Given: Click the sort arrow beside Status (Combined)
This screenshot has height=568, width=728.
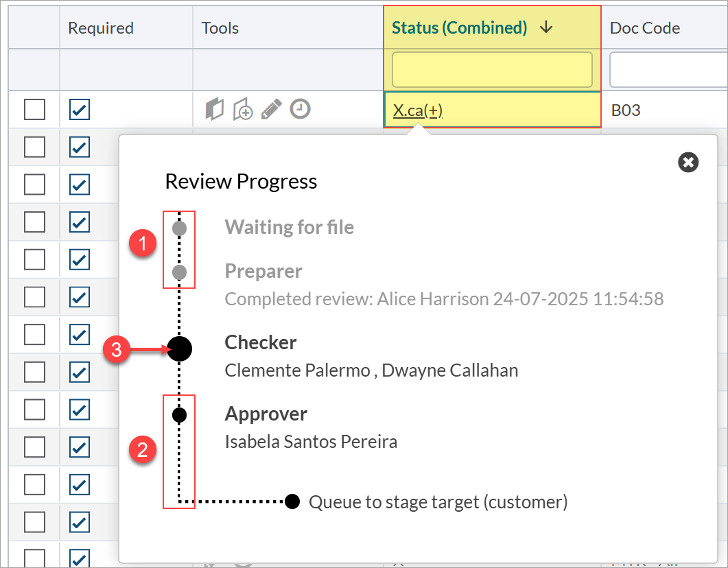Looking at the screenshot, I should [546, 27].
